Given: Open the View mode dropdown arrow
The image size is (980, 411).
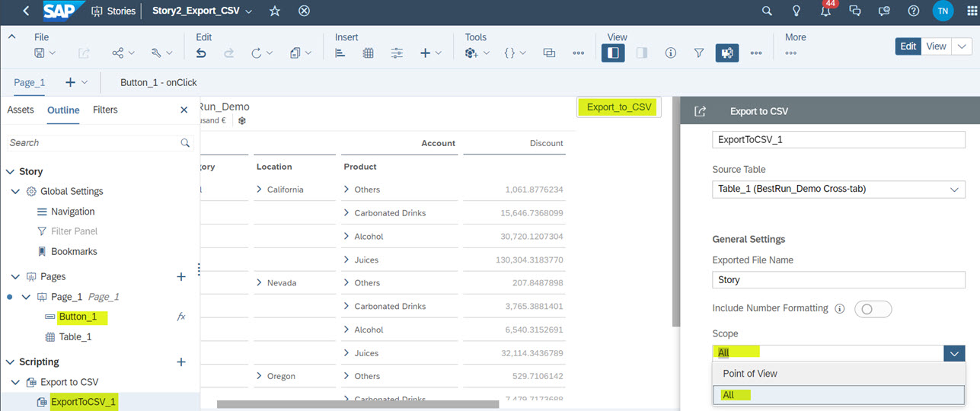Looking at the screenshot, I should [x=962, y=46].
